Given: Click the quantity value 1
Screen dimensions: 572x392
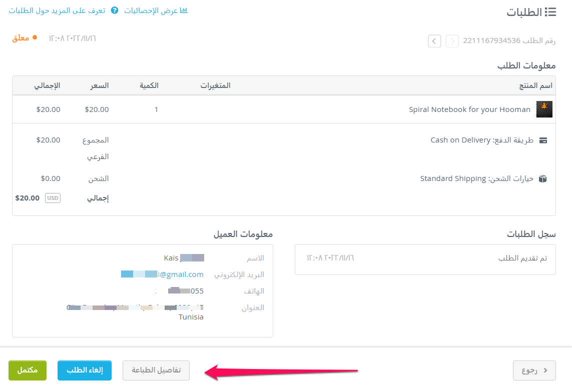Looking at the screenshot, I should (156, 109).
